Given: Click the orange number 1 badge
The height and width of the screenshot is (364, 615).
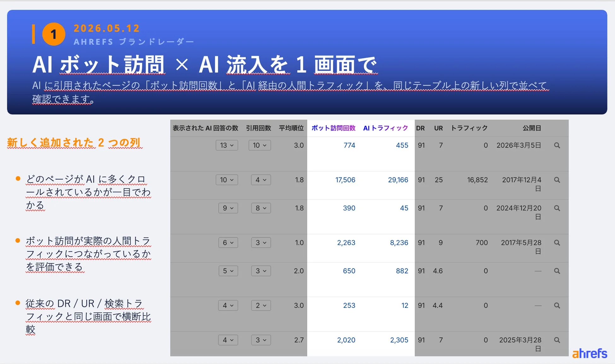Looking at the screenshot, I should click(54, 34).
